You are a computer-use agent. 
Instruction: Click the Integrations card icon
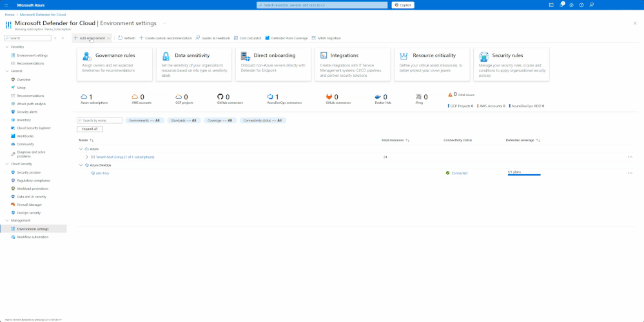click(x=323, y=55)
